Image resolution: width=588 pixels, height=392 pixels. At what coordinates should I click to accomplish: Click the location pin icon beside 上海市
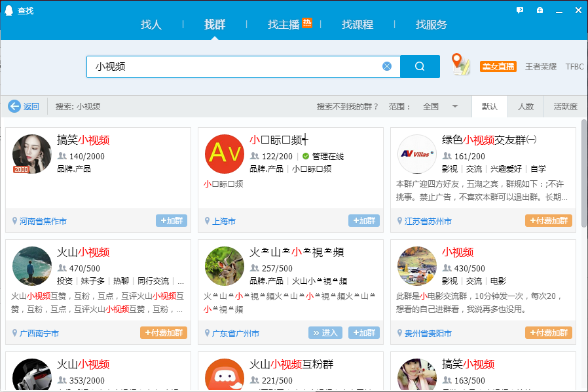tap(207, 221)
